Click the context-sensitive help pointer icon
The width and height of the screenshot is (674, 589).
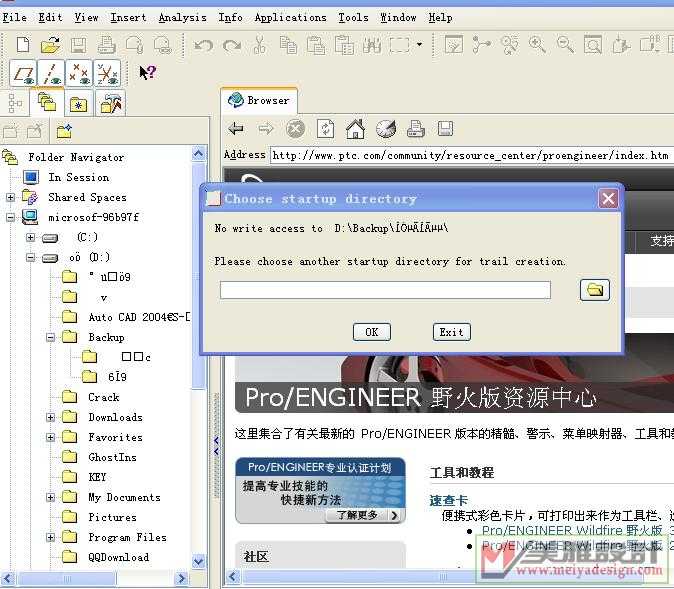point(147,72)
